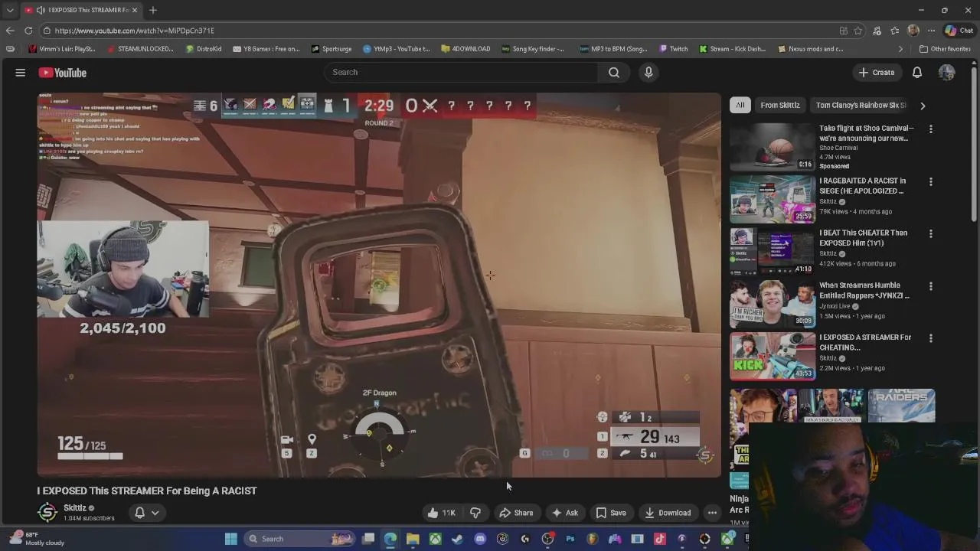
Task: Close the current YouTube tab
Action: point(135,10)
